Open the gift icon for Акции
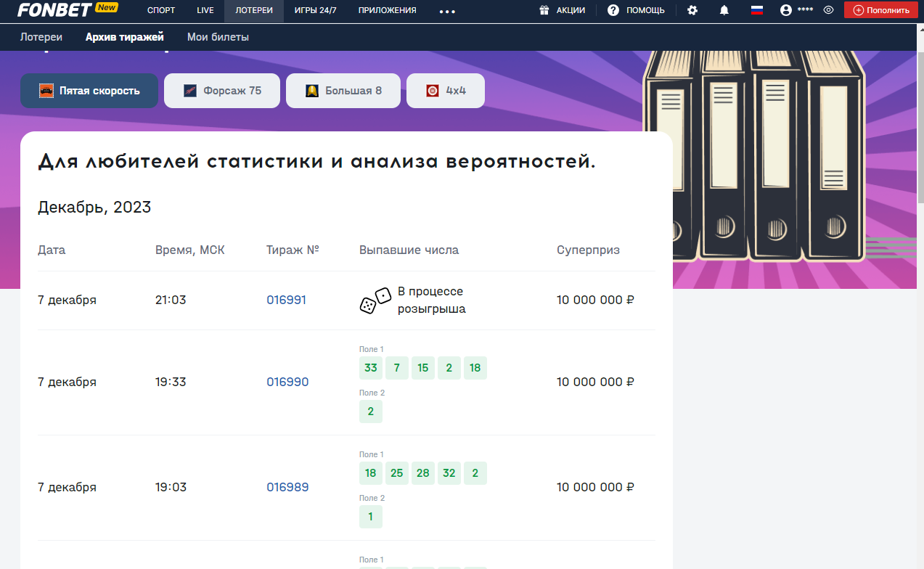This screenshot has height=569, width=924. (544, 10)
